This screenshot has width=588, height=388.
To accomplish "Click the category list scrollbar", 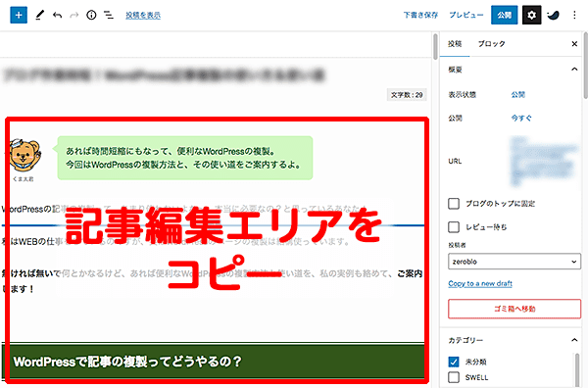I will click(577, 369).
